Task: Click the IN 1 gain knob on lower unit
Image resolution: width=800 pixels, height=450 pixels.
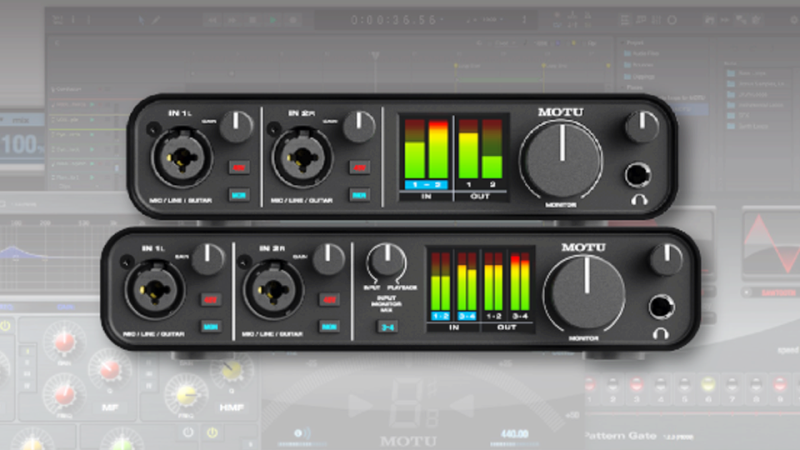Action: (x=208, y=259)
